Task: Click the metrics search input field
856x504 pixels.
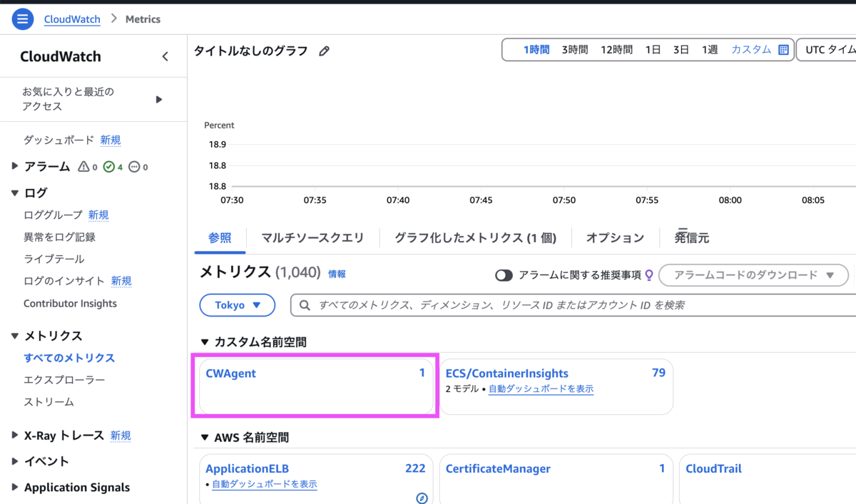Action: 574,305
